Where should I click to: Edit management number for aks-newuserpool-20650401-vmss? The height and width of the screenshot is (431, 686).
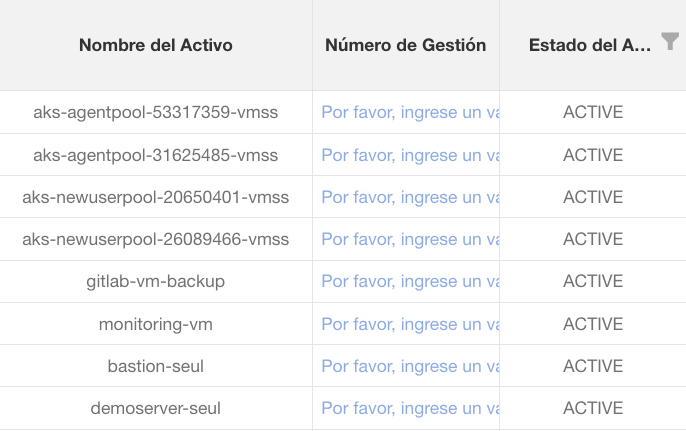tap(409, 198)
